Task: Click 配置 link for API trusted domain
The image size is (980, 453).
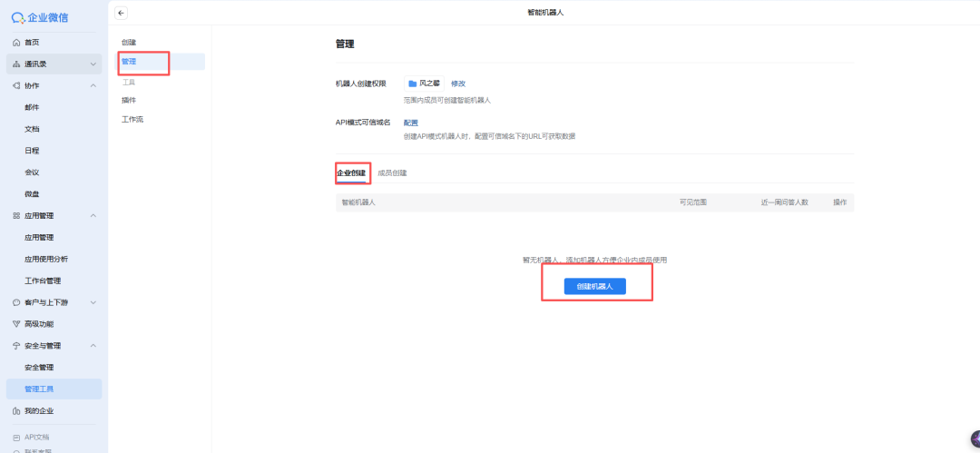Action: [411, 123]
